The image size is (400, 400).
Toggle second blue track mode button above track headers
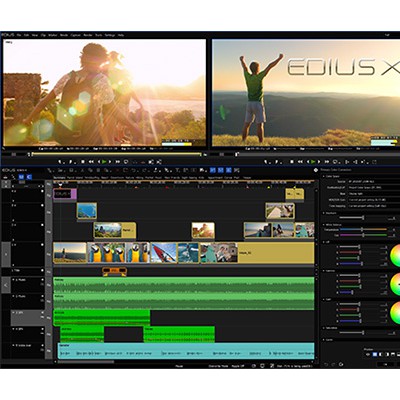(29, 177)
